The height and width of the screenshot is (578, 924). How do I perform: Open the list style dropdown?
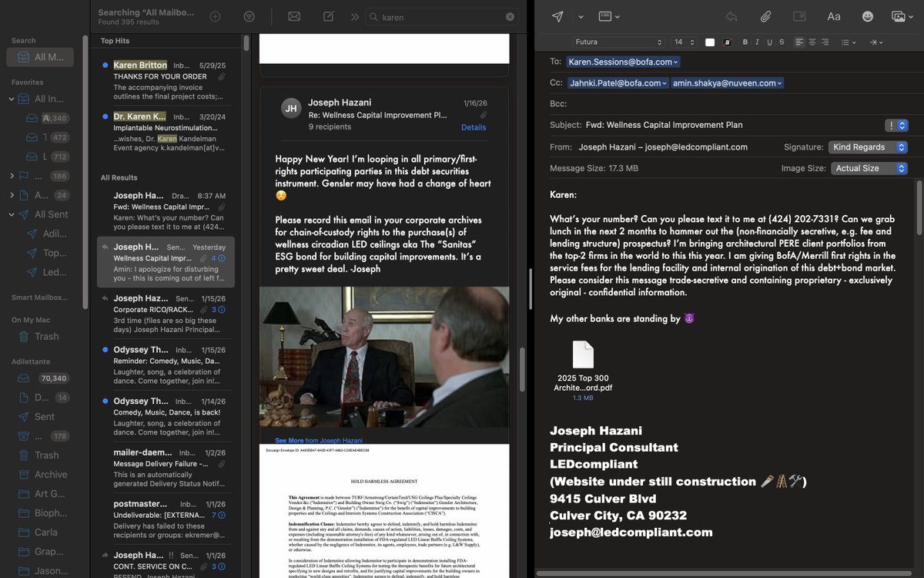pyautogui.click(x=849, y=42)
